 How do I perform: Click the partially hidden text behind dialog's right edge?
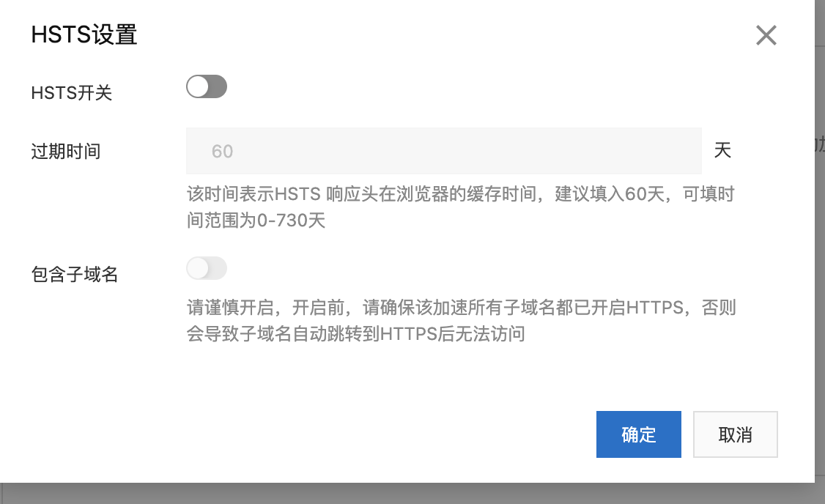tap(820, 144)
